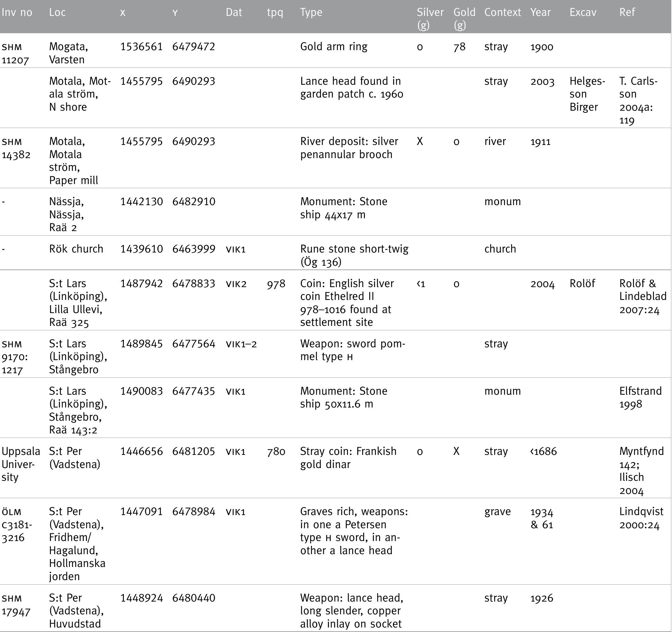Select the Gold arm ring cell
Viewport: 672px width, 632px height.
[x=333, y=47]
